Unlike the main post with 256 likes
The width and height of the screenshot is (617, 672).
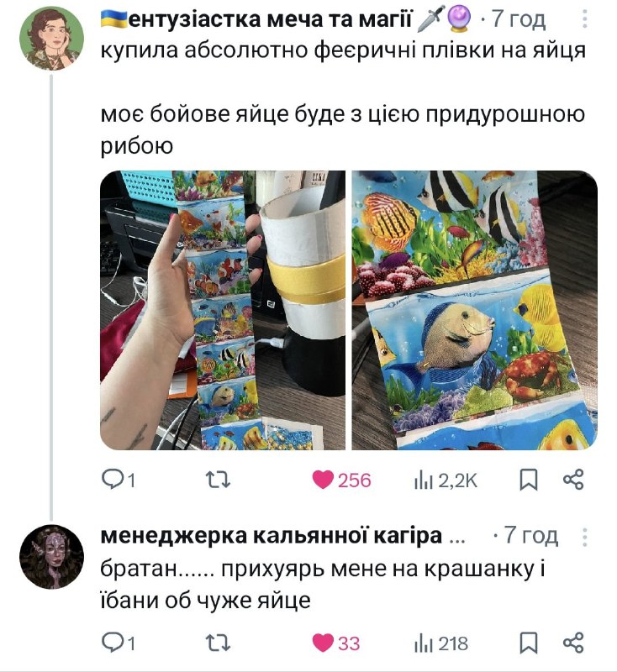click(x=341, y=480)
